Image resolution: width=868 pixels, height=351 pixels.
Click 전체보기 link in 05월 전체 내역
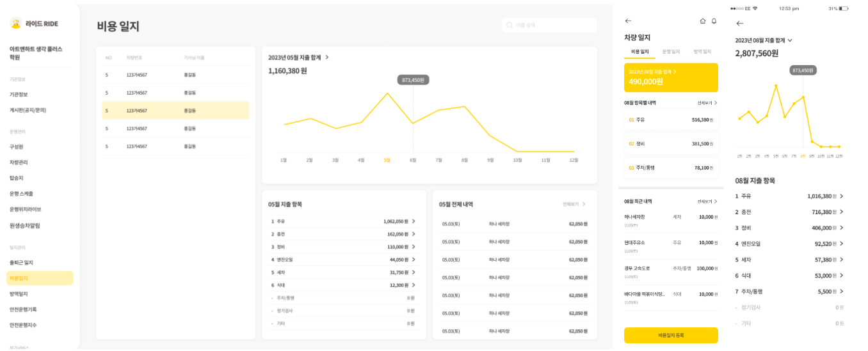pos(574,204)
